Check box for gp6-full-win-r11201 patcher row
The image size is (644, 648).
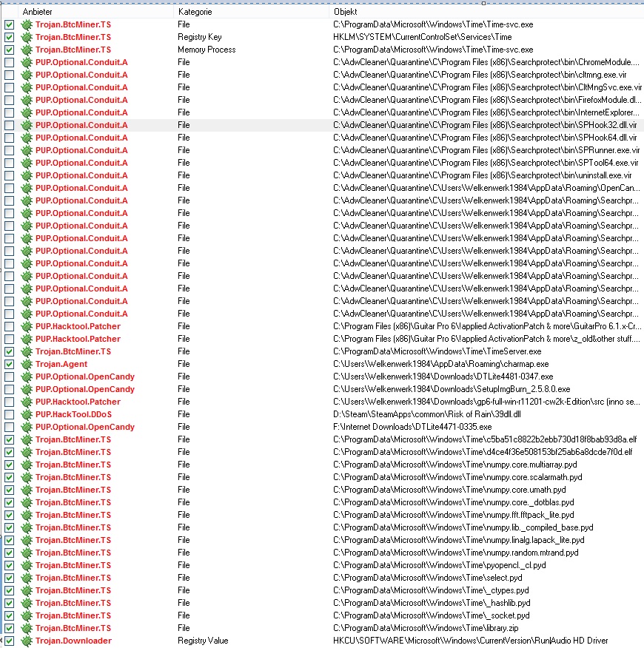coord(9,402)
